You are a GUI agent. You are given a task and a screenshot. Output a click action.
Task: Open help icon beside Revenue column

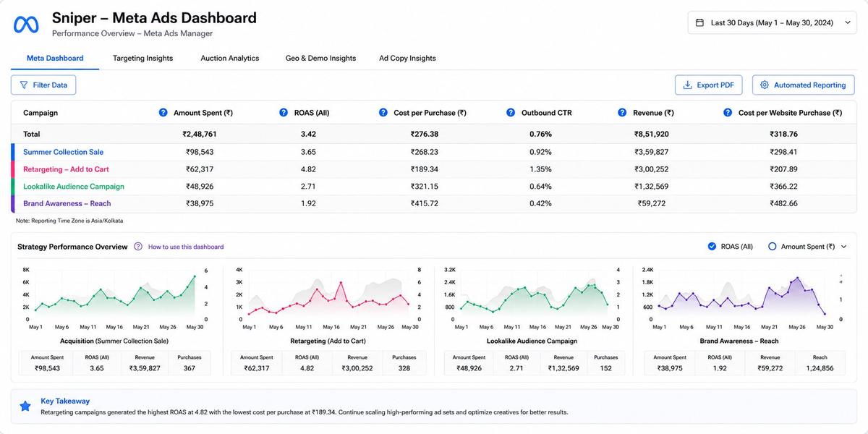point(622,113)
